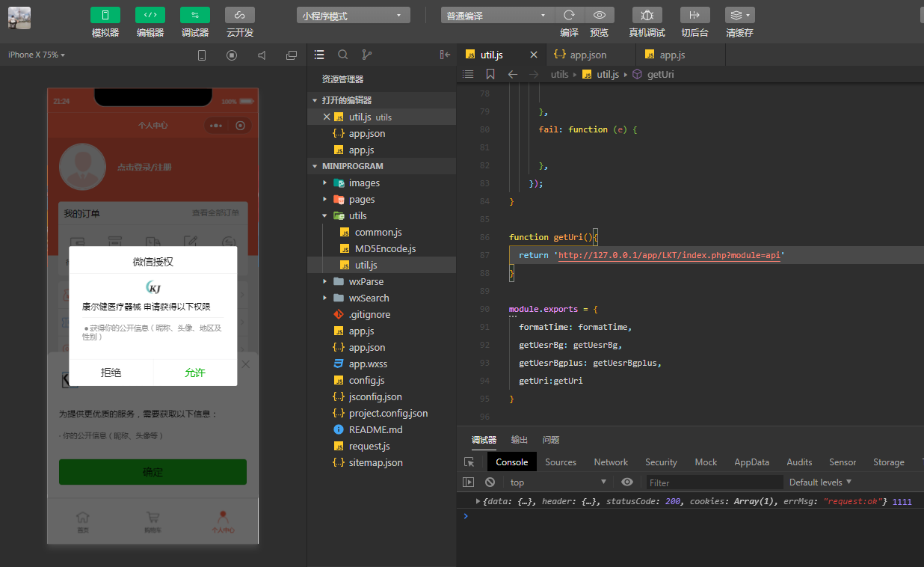Click 拒绝 reject in the authorization dialog
924x567 pixels.
pyautogui.click(x=111, y=373)
